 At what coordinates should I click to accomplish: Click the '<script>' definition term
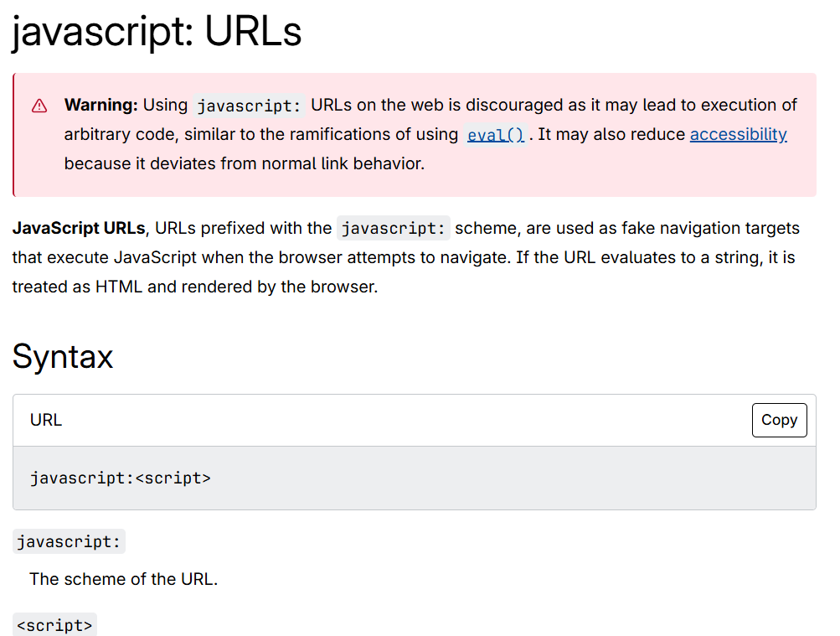point(54,625)
